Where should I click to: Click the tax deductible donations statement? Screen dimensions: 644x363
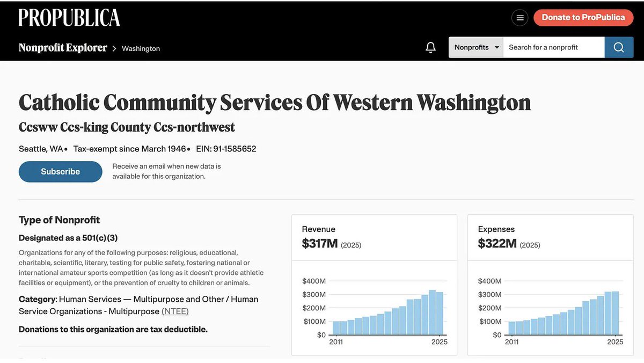pos(113,329)
